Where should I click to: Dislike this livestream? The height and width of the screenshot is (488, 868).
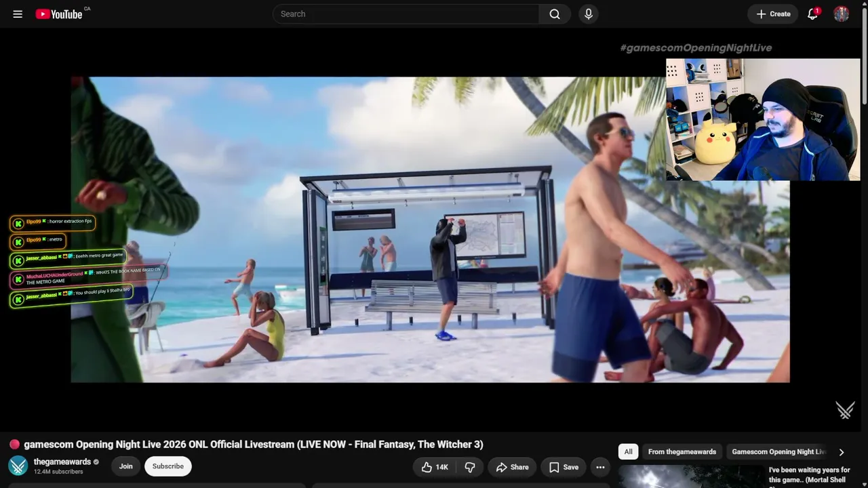[469, 467]
